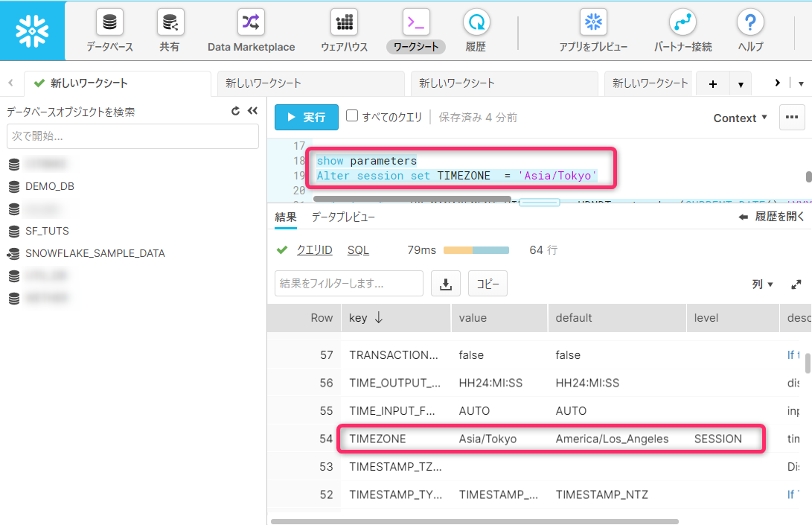Open the データベース (Databases) page

[x=109, y=31]
